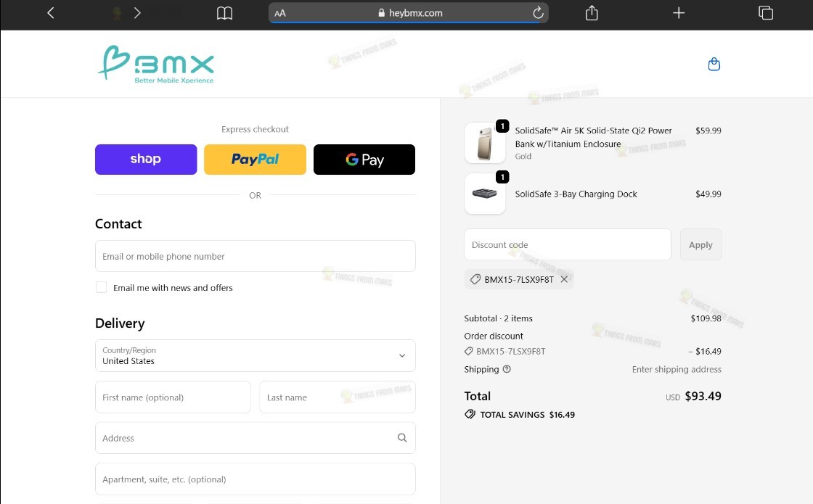Screen dimensions: 813x504
Task: Open the AA reader text size menu
Action: (280, 14)
